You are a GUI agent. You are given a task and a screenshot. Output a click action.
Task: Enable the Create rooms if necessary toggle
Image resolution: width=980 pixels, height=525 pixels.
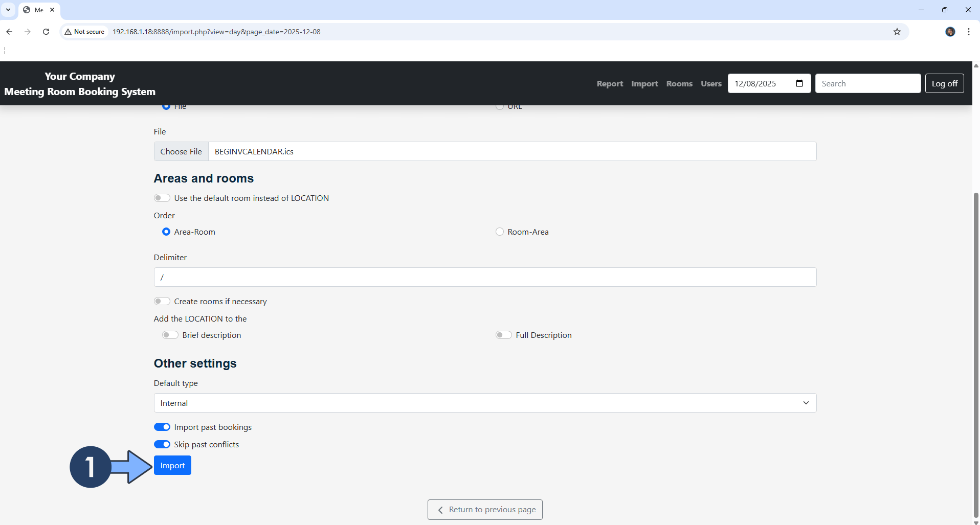tap(162, 301)
